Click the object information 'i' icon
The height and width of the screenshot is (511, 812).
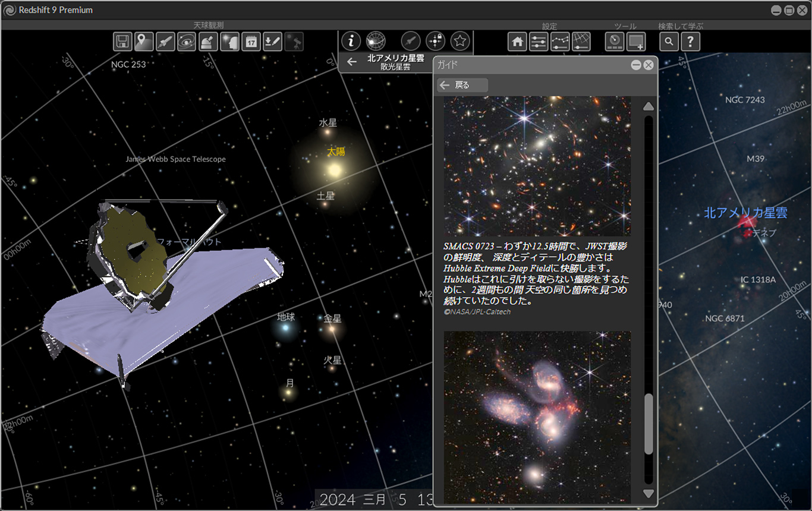point(351,41)
